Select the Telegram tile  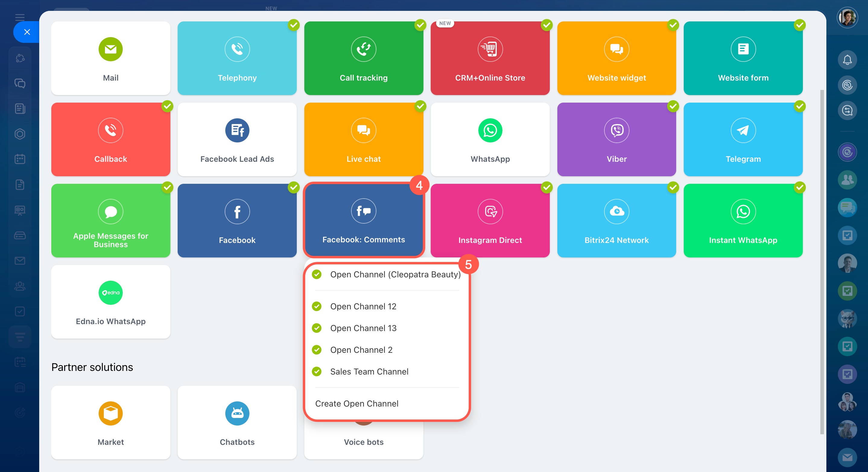tap(743, 139)
